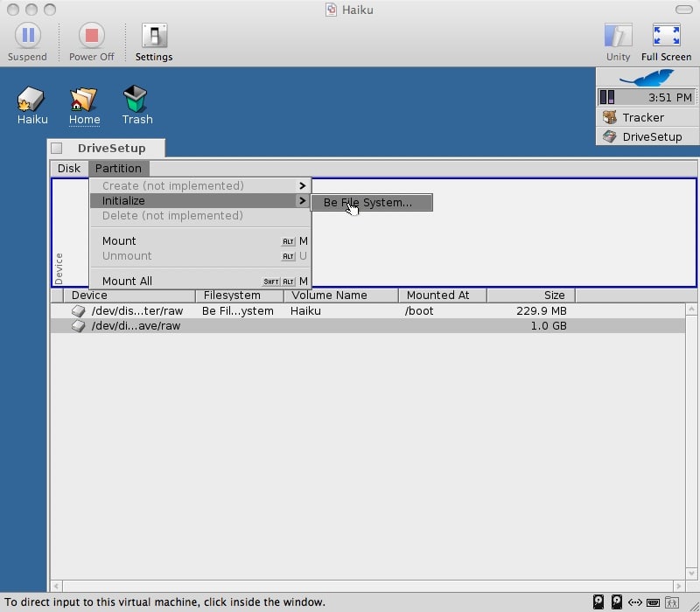Viewport: 700px width, 612px height.
Task: Sort by the Size column header
Action: coord(531,296)
